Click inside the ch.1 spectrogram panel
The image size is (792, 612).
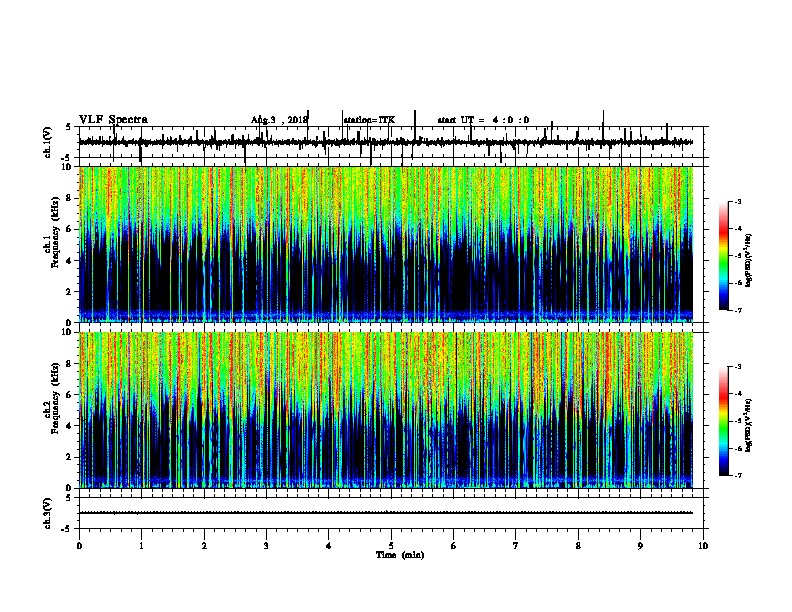pyautogui.click(x=386, y=244)
